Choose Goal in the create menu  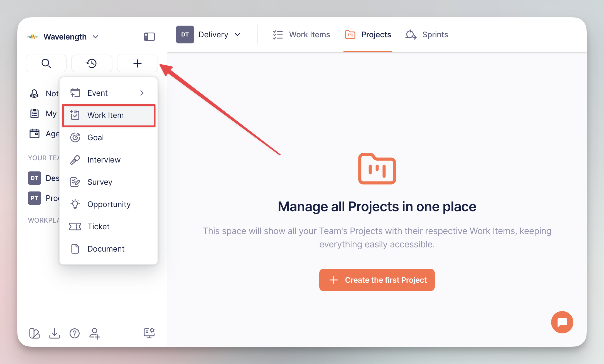click(x=109, y=137)
